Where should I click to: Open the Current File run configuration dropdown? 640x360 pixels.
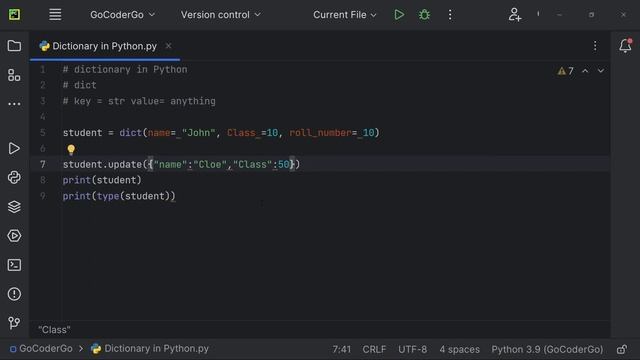point(344,15)
